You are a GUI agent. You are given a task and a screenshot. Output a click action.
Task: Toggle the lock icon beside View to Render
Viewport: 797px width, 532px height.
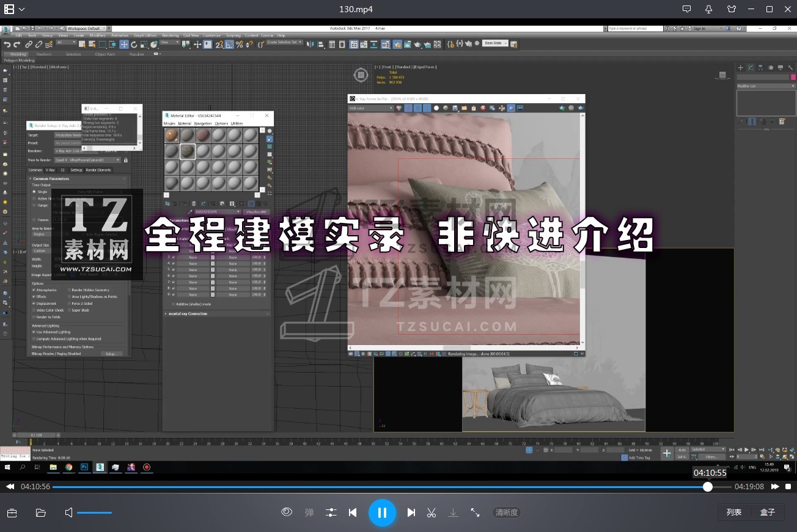(126, 160)
